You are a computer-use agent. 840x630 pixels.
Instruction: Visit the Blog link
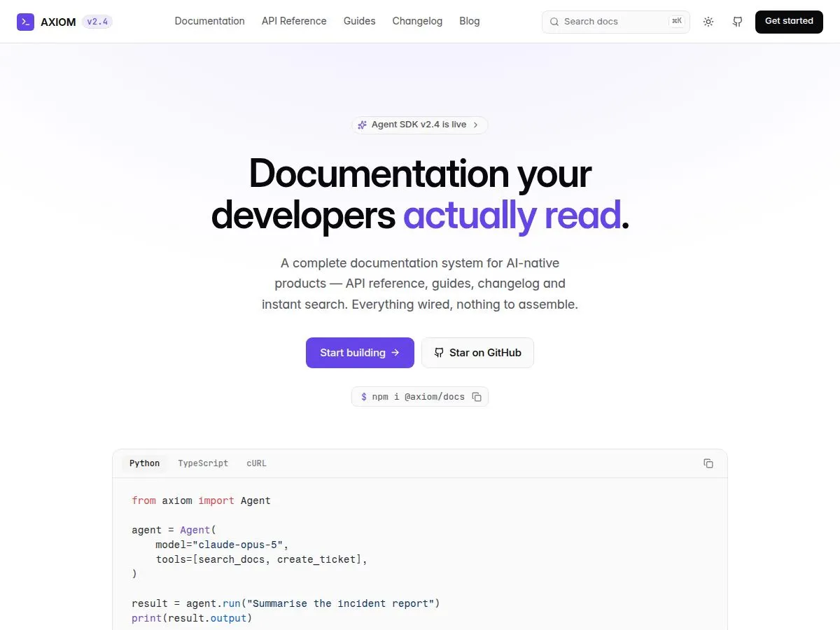470,21
